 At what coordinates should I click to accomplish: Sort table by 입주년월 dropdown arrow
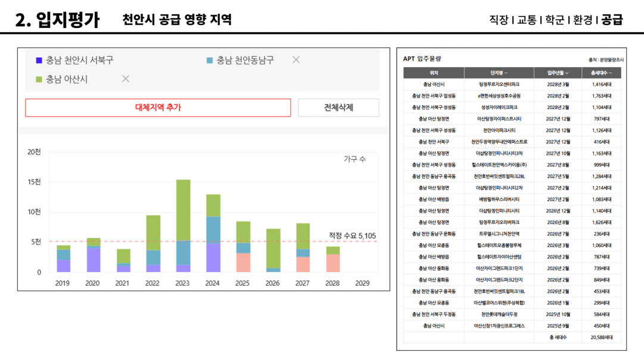[x=567, y=73]
